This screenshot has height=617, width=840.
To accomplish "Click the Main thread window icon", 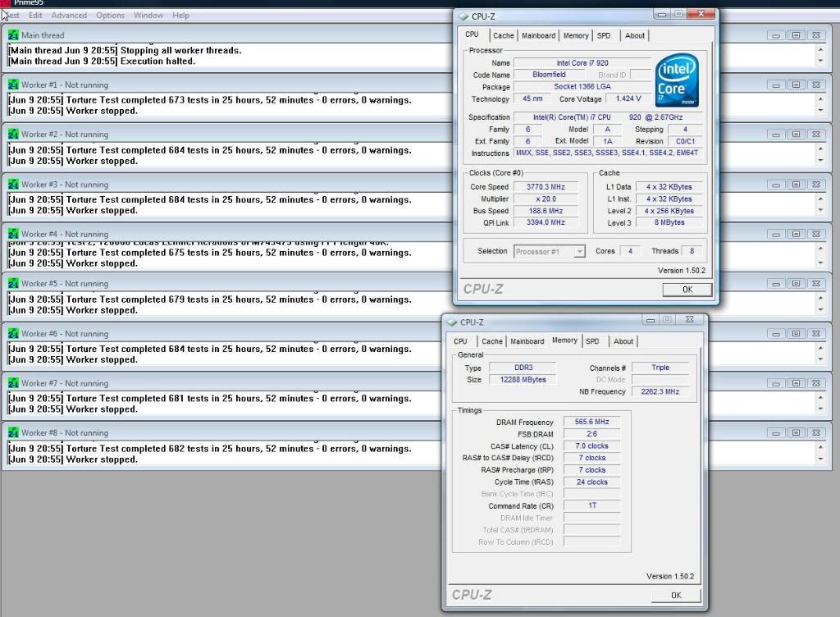I will tap(13, 35).
